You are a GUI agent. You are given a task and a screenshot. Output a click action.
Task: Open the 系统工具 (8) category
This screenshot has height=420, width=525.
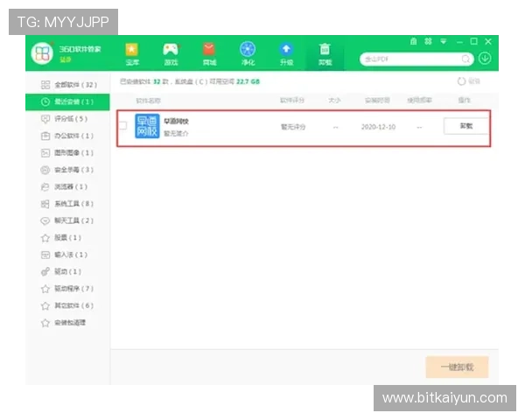66,204
